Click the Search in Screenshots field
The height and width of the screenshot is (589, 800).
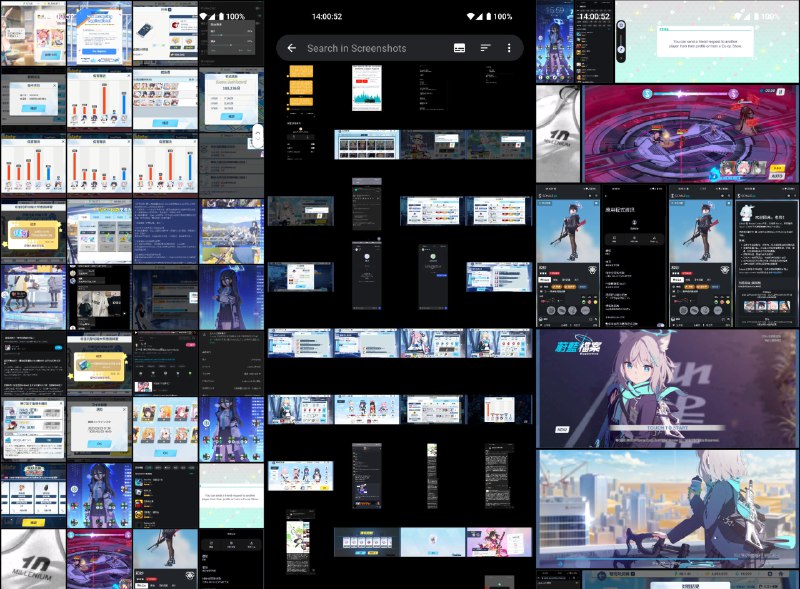click(x=370, y=48)
